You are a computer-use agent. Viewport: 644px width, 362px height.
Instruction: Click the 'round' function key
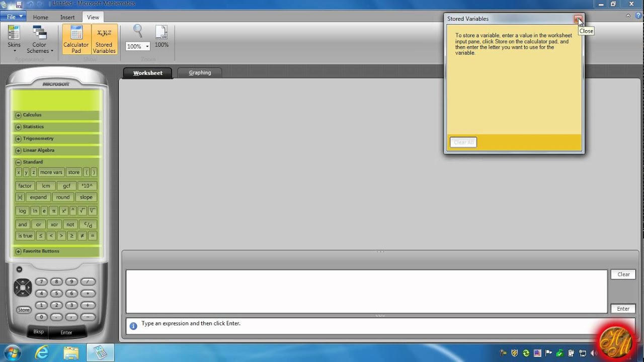[x=63, y=197]
